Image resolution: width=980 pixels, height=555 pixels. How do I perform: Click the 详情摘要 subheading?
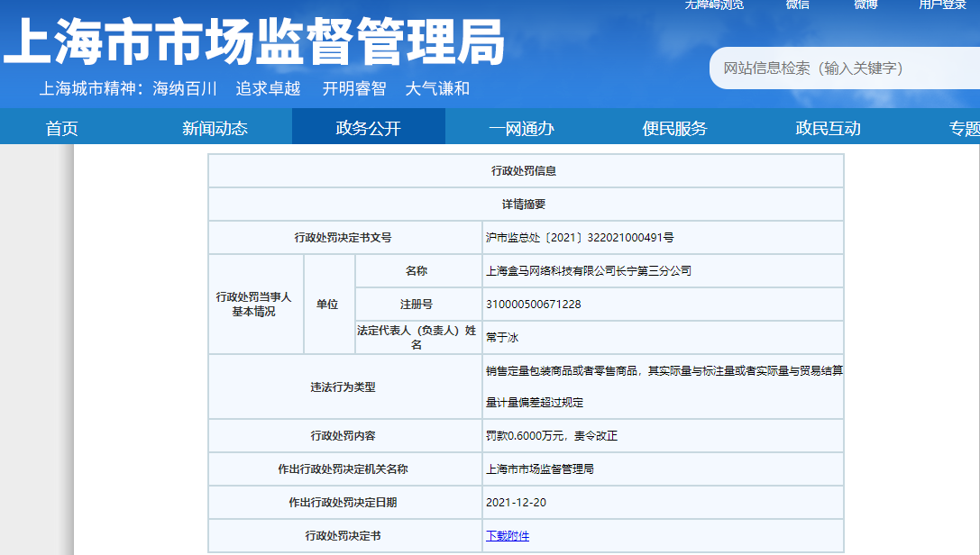click(x=524, y=205)
